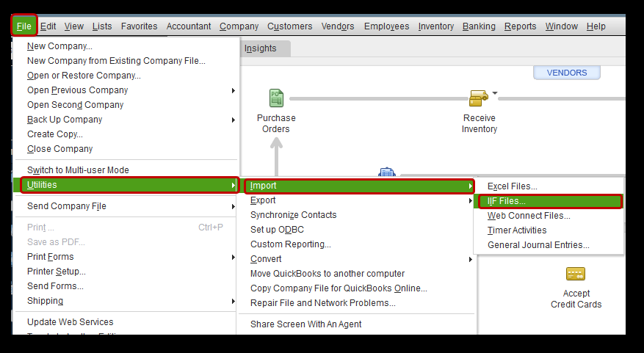Open the Receive Inventory icon
This screenshot has height=353, width=644.
479,99
